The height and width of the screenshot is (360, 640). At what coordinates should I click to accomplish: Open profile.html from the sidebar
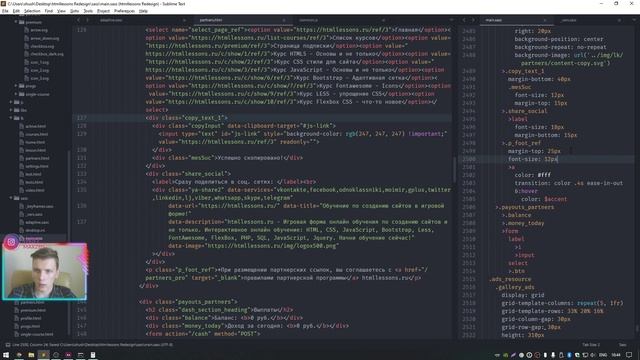31,318
